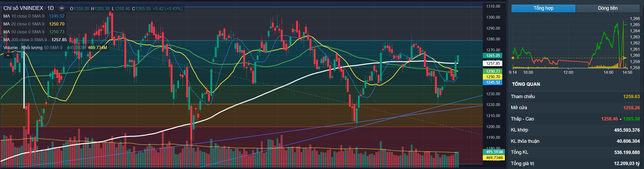The width and height of the screenshot is (644, 169).
Task: Select the MA 200 close 0 SMA 9 indicator
Action: click(x=25, y=40)
